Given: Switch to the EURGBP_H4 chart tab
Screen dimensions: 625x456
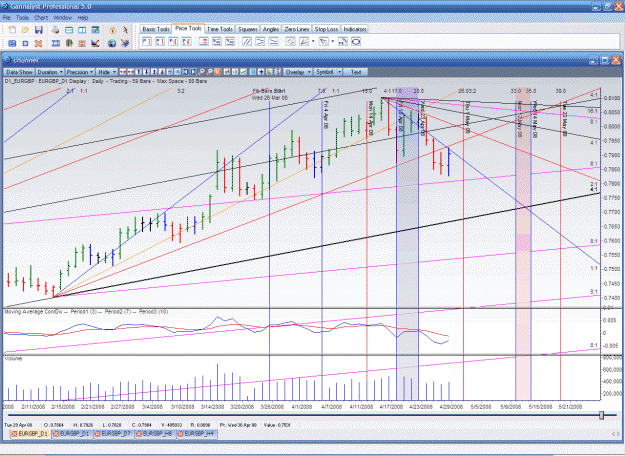Looking at the screenshot, I should (x=199, y=434).
